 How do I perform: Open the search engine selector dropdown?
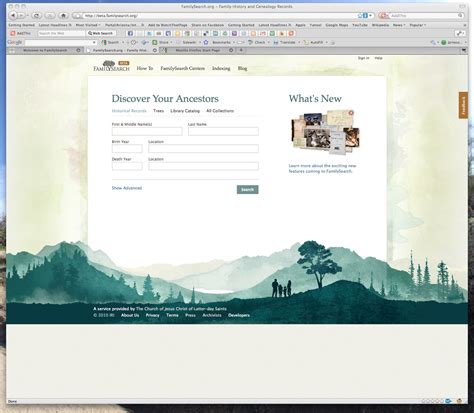pos(384,15)
